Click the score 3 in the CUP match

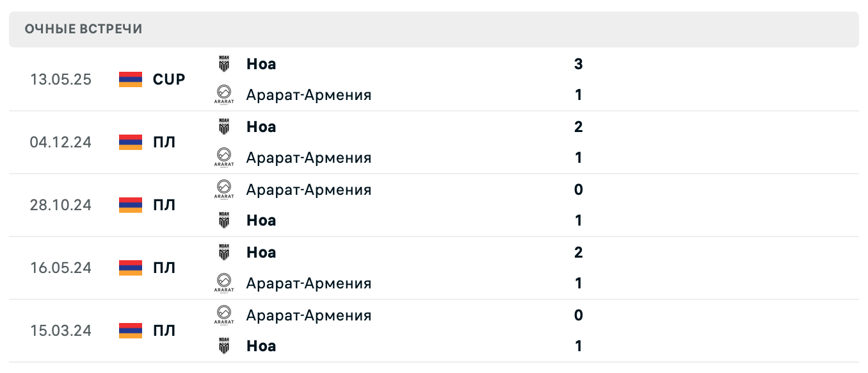pos(578,64)
